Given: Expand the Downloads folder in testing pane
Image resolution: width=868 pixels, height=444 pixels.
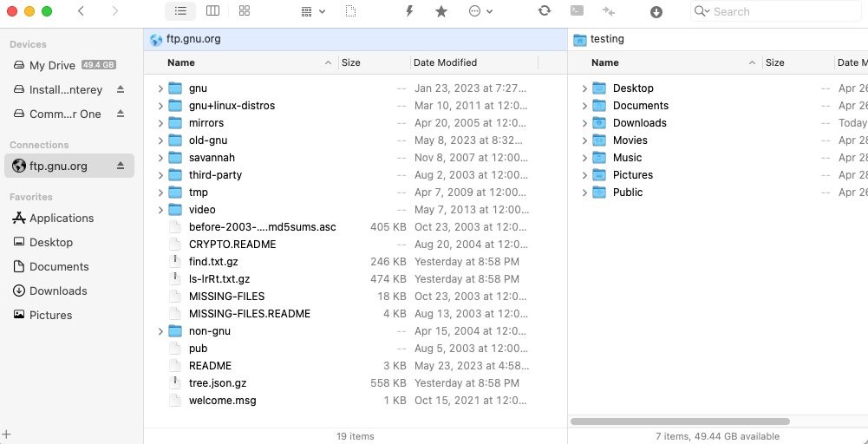Looking at the screenshot, I should coord(584,123).
